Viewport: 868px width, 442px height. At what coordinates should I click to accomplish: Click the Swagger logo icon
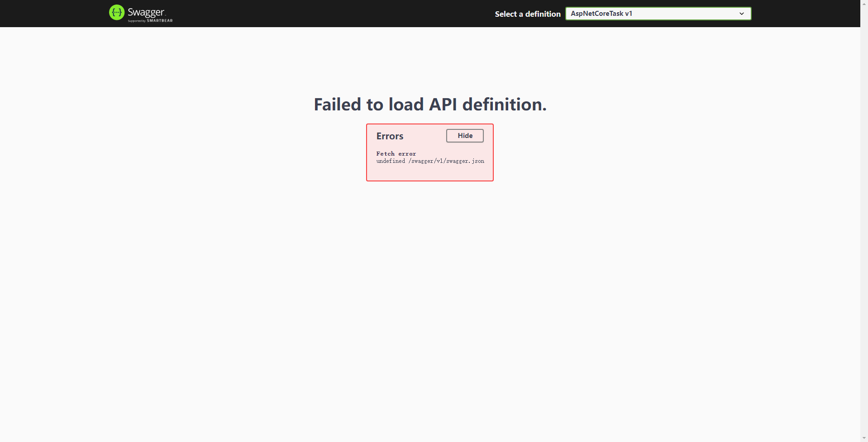click(117, 13)
